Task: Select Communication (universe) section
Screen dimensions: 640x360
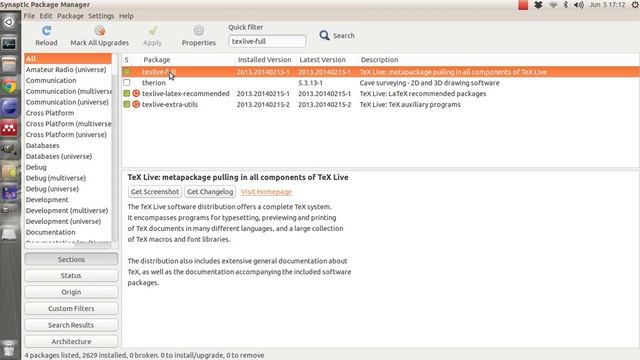Action: pos(68,102)
